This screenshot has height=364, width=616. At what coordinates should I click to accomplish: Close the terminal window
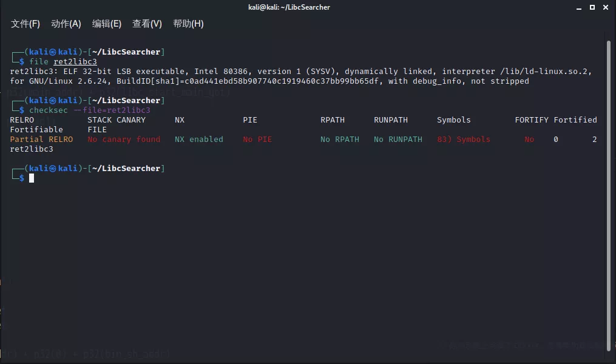point(606,7)
